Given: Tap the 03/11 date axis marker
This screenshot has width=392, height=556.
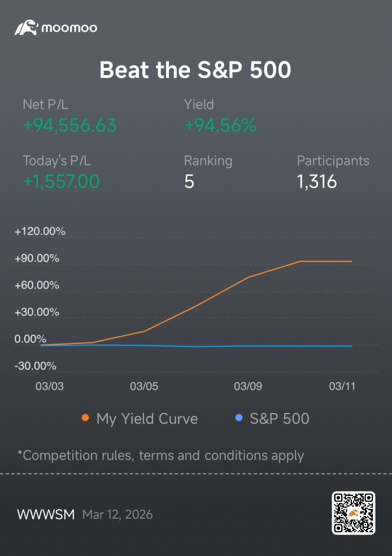Looking at the screenshot, I should [342, 386].
